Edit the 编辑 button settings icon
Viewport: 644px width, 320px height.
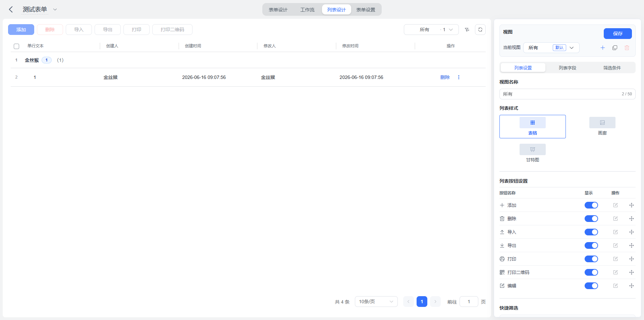(x=615, y=286)
